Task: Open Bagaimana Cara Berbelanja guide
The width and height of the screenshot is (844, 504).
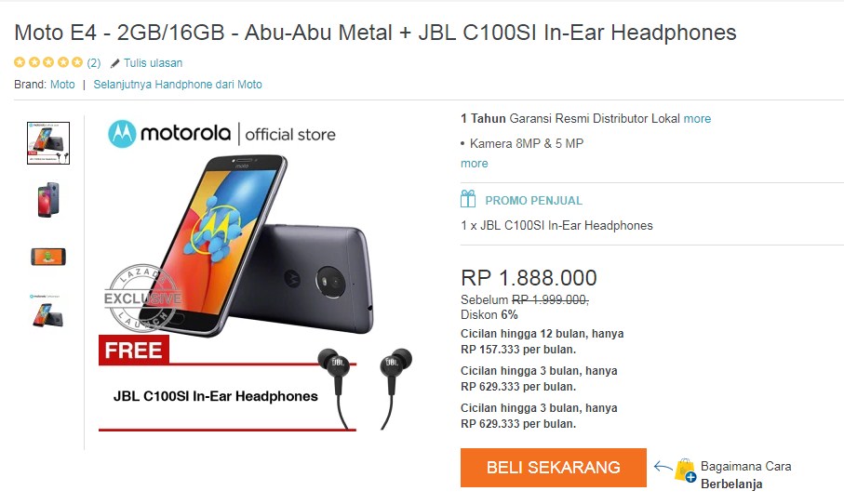Action: tap(746, 475)
